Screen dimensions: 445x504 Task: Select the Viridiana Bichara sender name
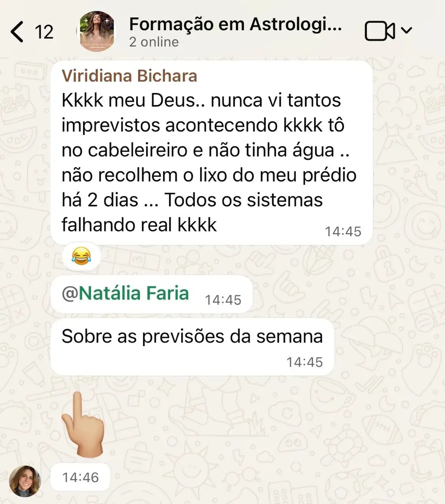coord(129,76)
